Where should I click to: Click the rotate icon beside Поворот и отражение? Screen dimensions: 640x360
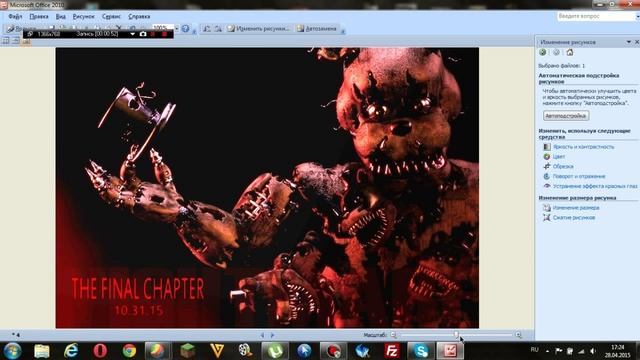(x=547, y=176)
